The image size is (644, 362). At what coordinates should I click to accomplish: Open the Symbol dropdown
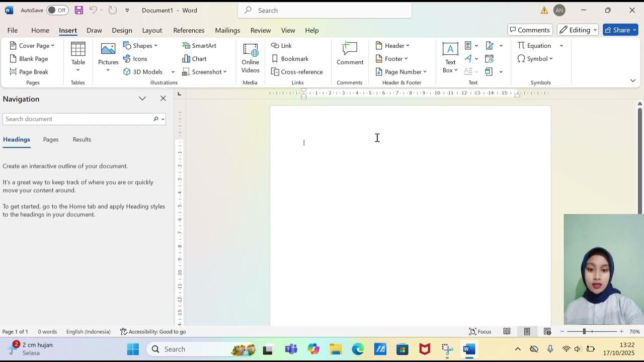(x=535, y=59)
